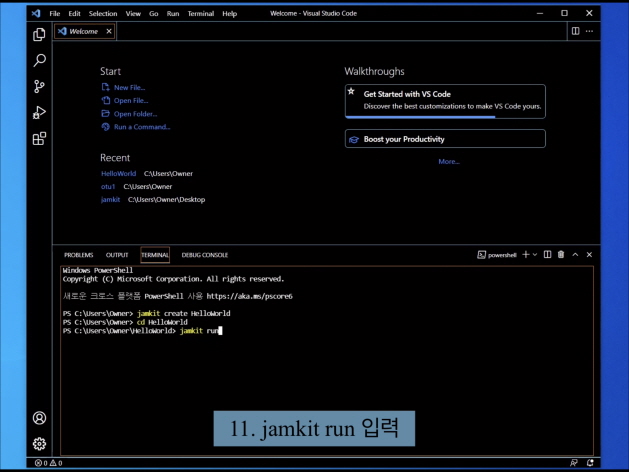Click the Open File... link
The width and height of the screenshot is (629, 472).
131,101
